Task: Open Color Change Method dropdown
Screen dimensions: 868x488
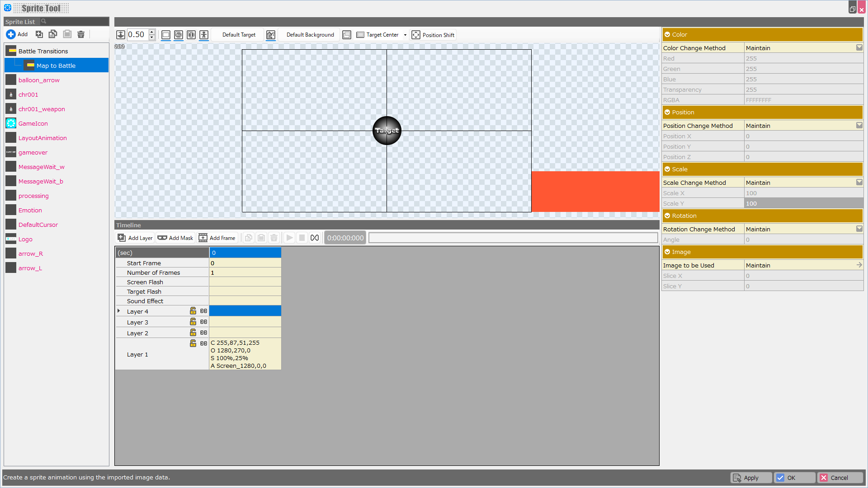Action: tap(859, 48)
